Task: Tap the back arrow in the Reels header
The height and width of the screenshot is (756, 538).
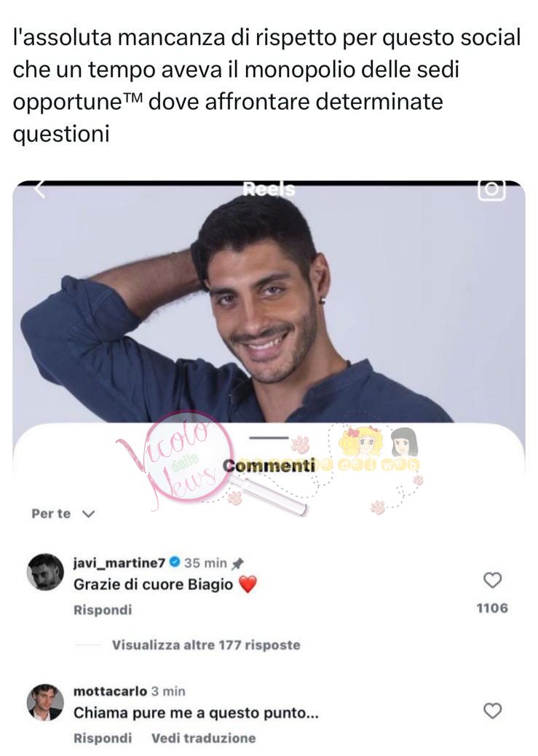Action: pos(39,190)
